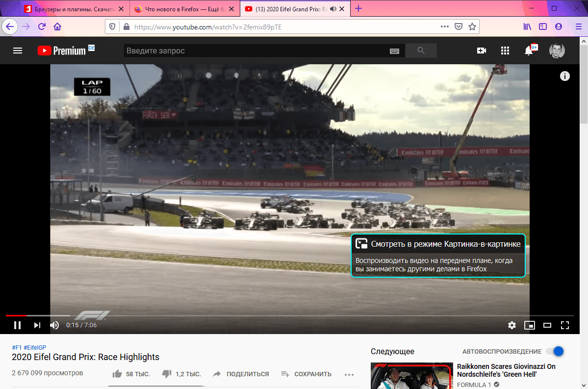Show the Firefox sidebar

coord(542,26)
